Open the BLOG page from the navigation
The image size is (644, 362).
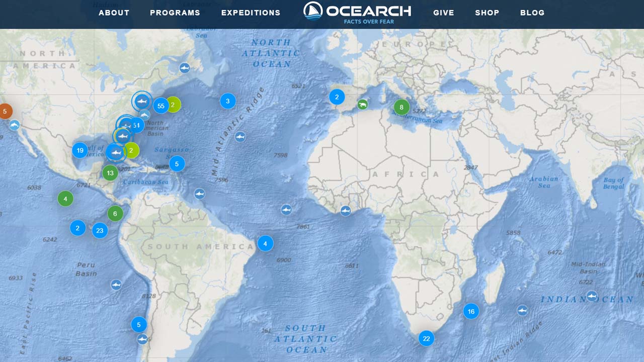[x=532, y=13]
